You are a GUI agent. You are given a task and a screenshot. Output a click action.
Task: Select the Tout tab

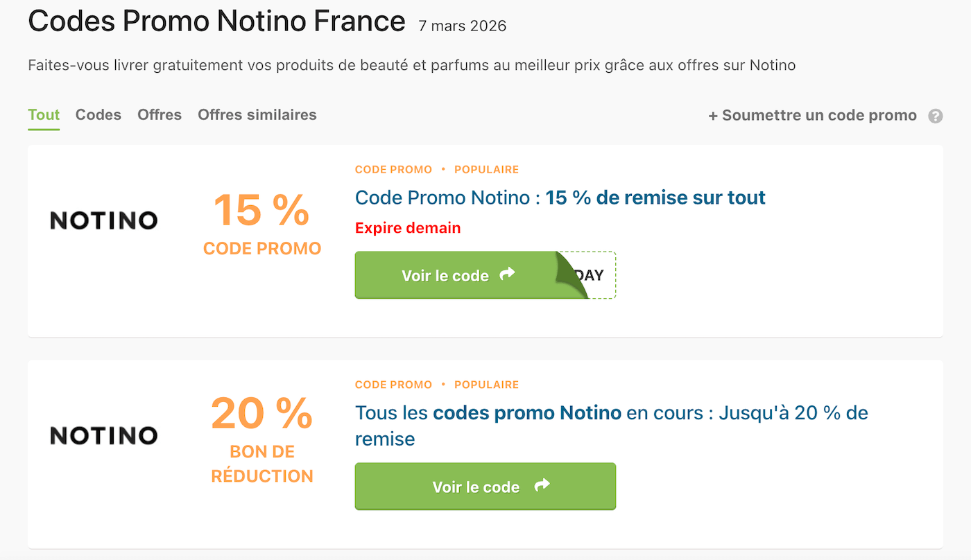coord(44,115)
